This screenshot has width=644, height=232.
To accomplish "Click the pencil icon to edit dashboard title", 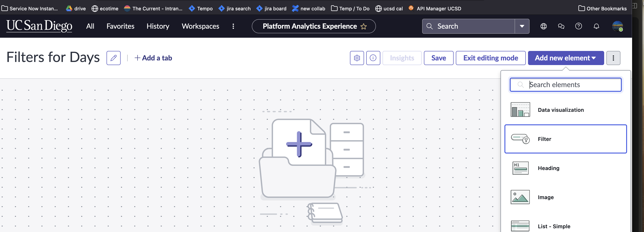I will point(113,58).
